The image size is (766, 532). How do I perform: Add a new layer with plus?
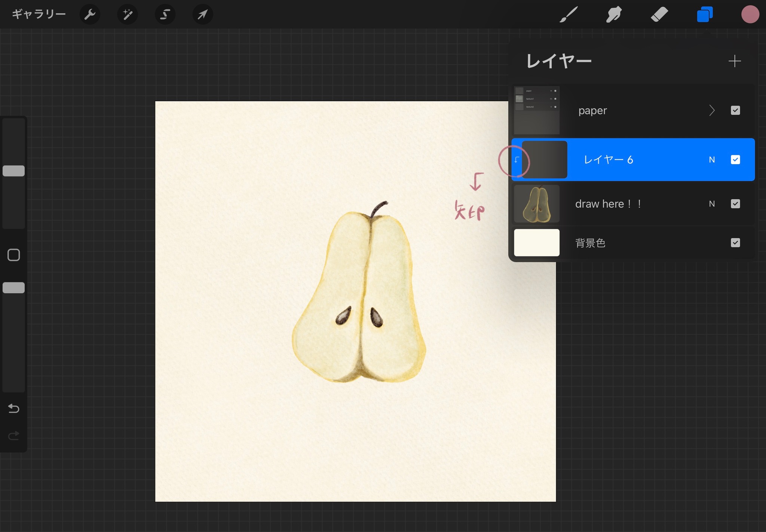pyautogui.click(x=735, y=61)
